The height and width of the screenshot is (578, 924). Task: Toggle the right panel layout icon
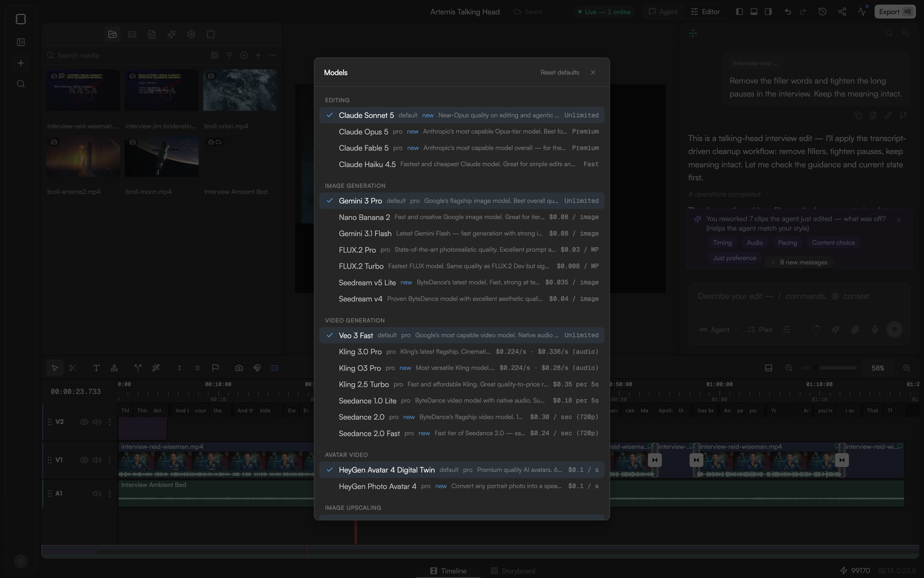[768, 12]
